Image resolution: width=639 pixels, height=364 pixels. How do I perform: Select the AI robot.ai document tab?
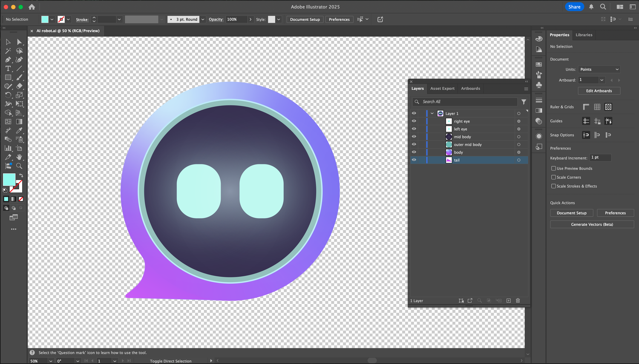coord(68,31)
